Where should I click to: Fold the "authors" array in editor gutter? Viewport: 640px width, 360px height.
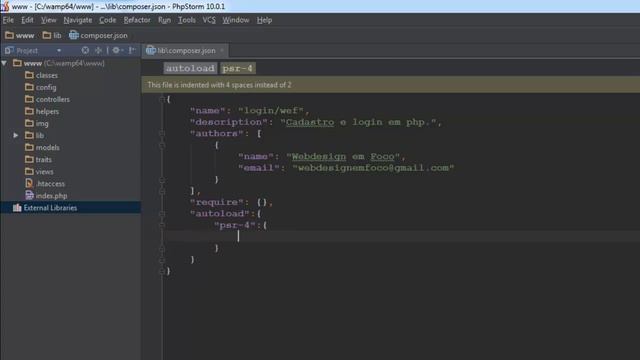(162, 133)
